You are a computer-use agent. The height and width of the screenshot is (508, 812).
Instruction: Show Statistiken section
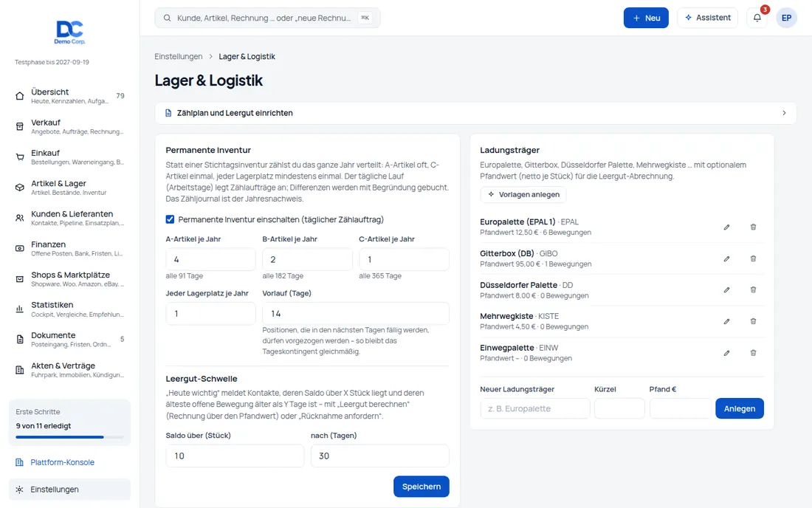coord(70,309)
